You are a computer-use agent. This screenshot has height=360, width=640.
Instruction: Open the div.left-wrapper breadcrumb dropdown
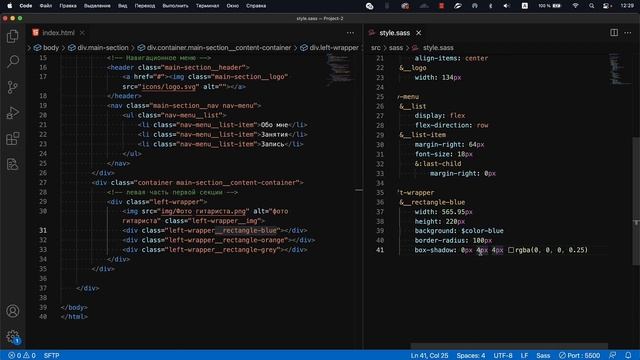click(x=329, y=48)
